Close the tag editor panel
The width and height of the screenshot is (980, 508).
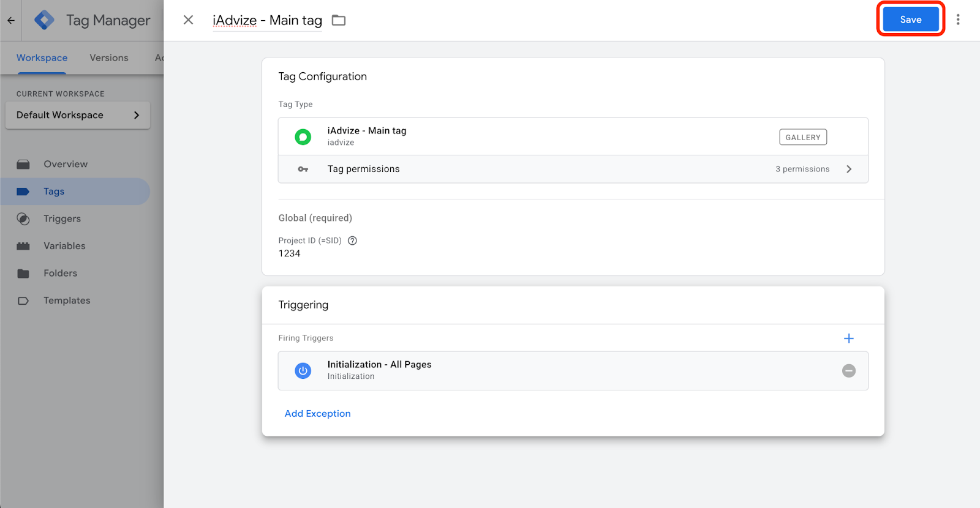click(188, 20)
